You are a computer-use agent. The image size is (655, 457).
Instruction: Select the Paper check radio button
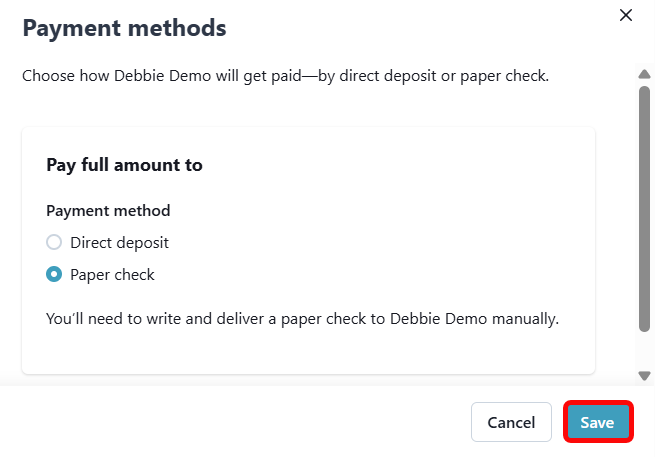coord(54,274)
